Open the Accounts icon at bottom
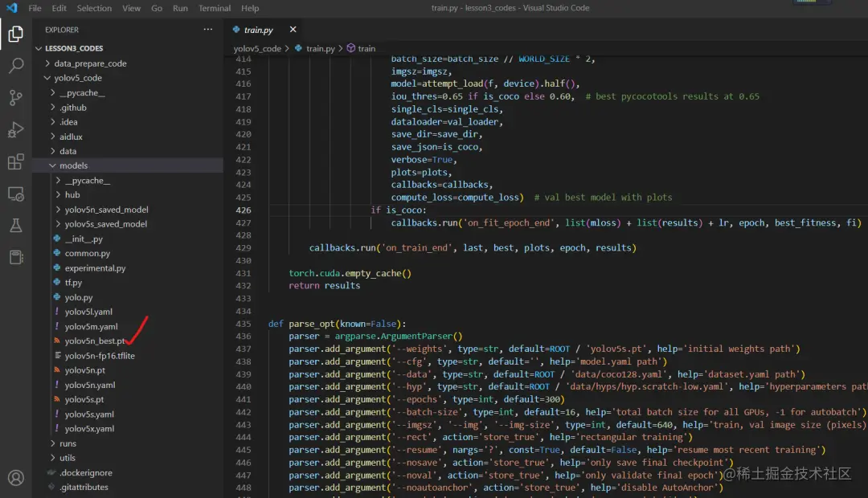868x498 pixels. 15,478
